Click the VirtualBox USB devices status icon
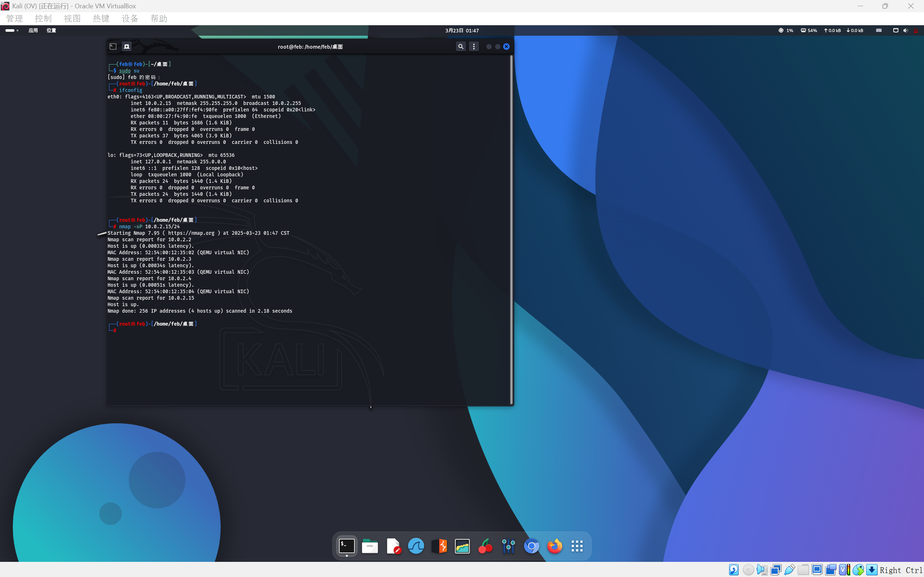The width and height of the screenshot is (924, 577). 789,570
